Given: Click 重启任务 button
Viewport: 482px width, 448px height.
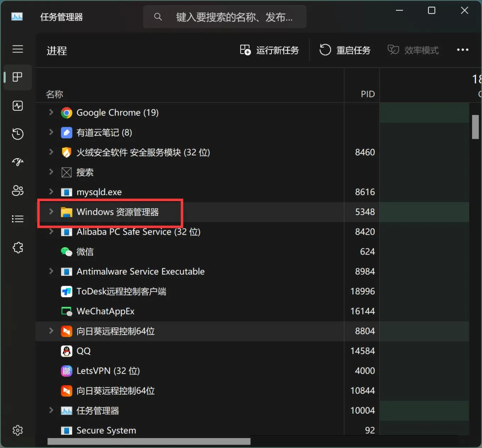Looking at the screenshot, I should tap(345, 50).
